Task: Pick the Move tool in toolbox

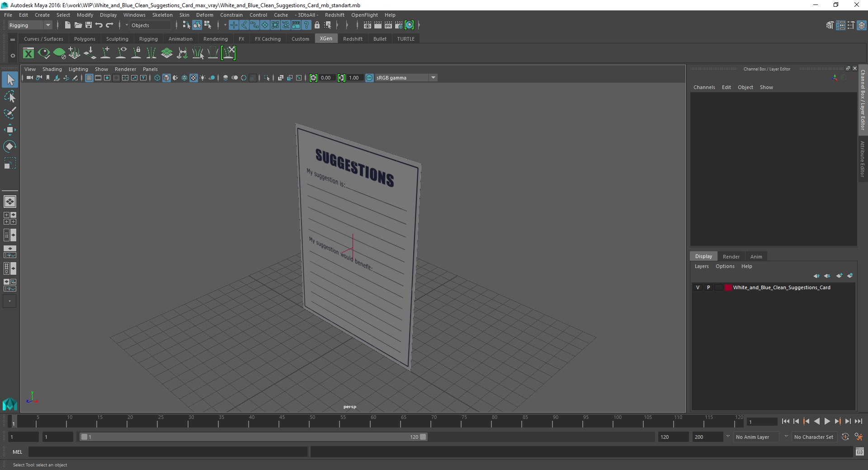Action: 10,130
